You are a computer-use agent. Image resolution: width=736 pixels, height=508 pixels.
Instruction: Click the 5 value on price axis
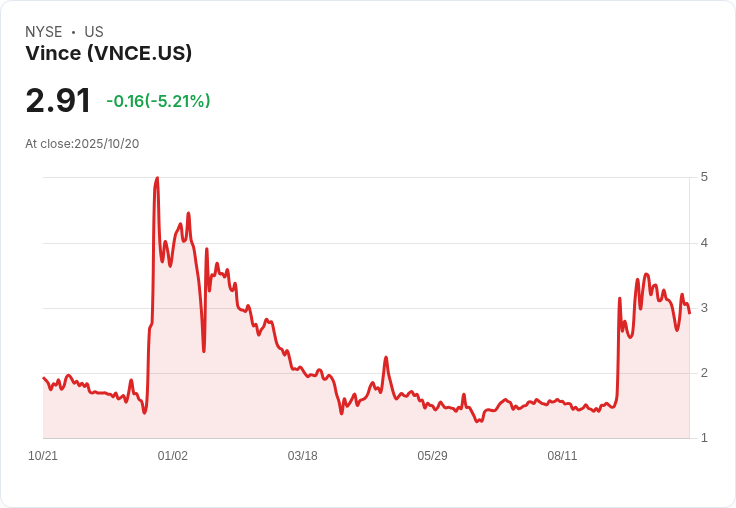click(x=704, y=177)
